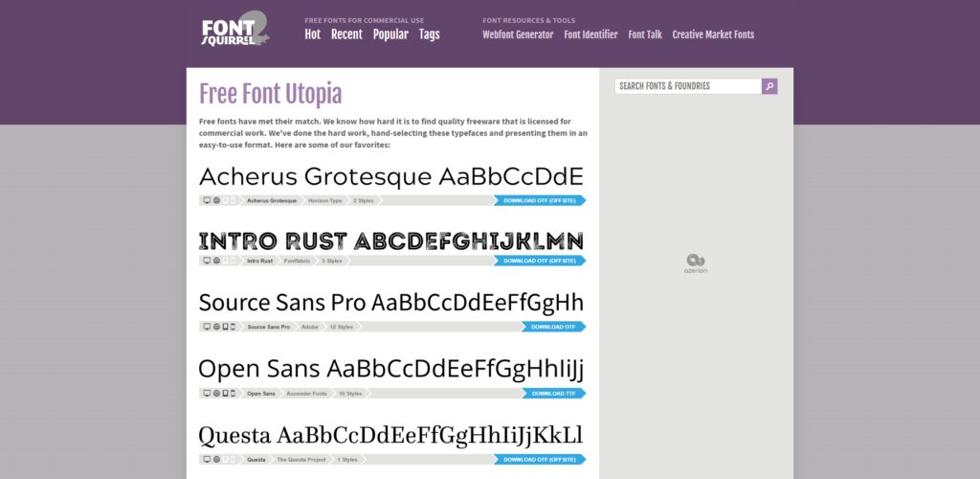Click the ebook tablet icon for Source Sans Pro
The image size is (980, 479).
point(225,327)
